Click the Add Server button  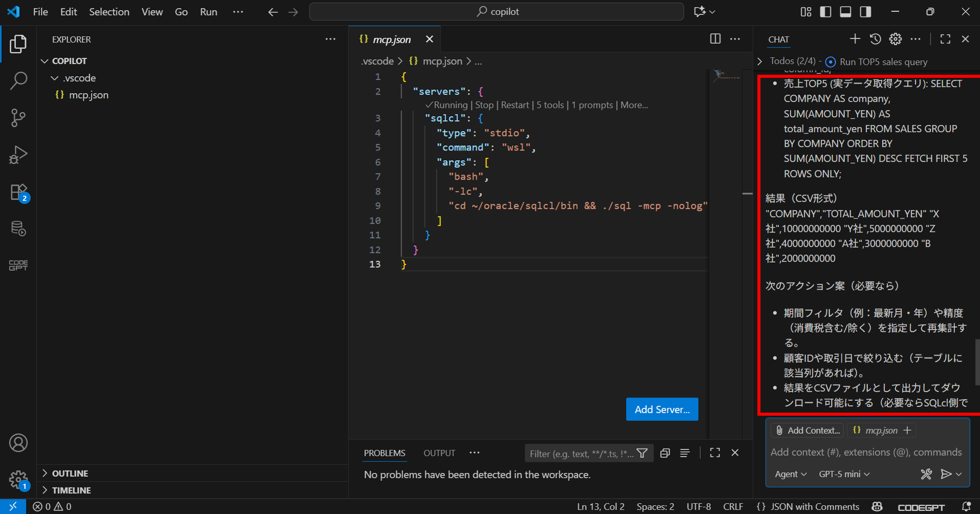point(662,409)
